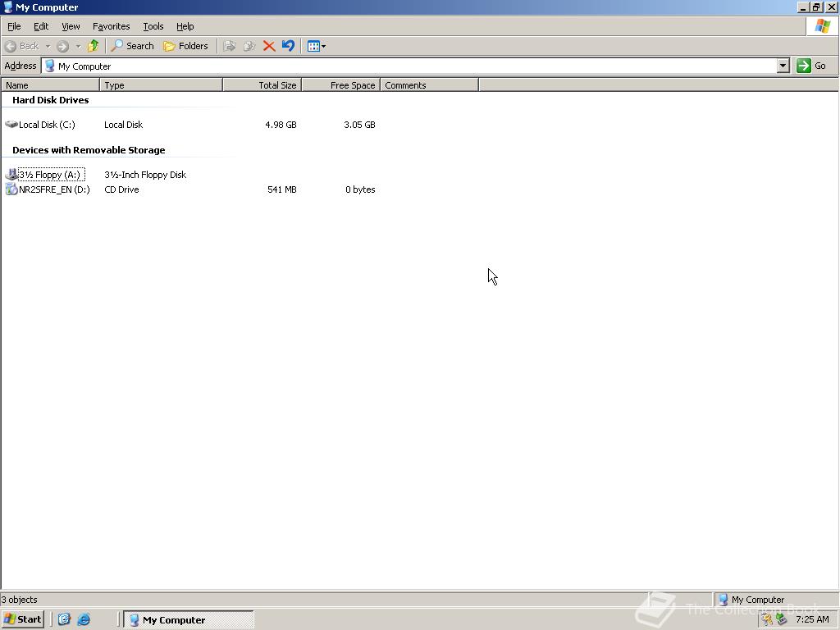Sort by the Type column header
Viewport: 840px width, 630px height.
[162, 85]
